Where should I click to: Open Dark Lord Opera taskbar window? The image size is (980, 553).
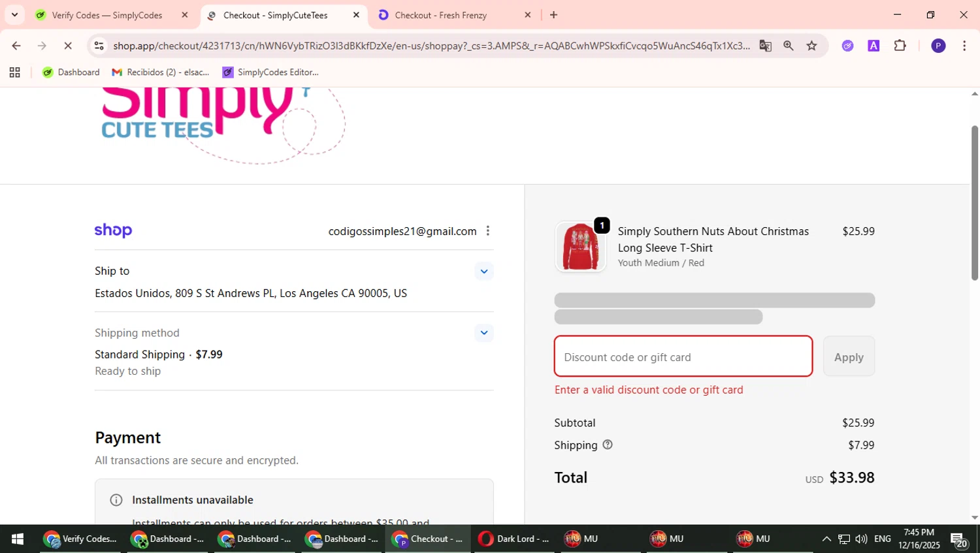[515, 539]
